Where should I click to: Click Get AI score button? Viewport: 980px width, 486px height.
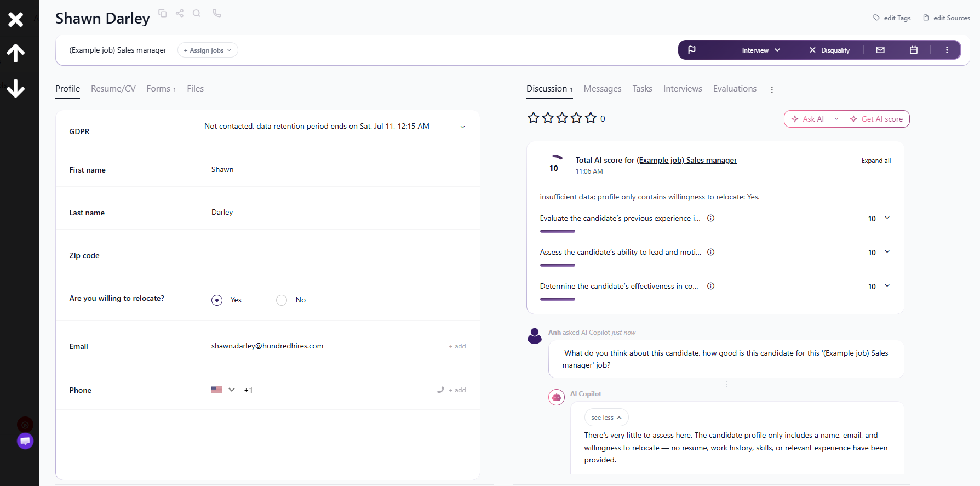coord(876,119)
